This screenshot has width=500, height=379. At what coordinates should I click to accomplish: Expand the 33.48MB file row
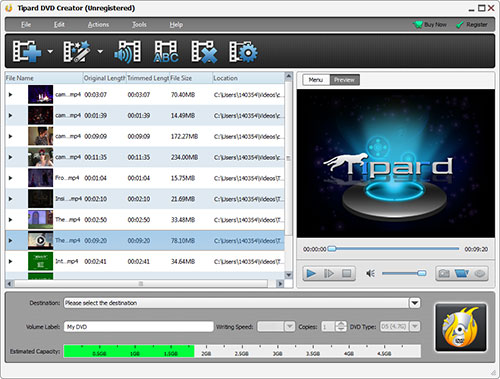11,220
